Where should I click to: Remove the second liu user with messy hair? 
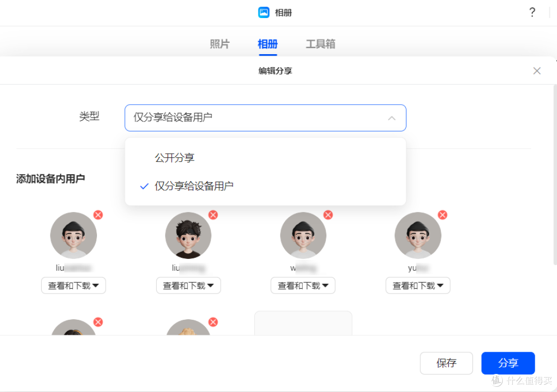213,215
